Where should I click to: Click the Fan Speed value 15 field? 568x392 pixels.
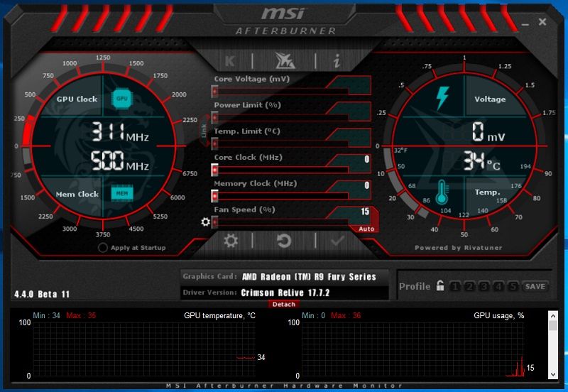(352, 212)
